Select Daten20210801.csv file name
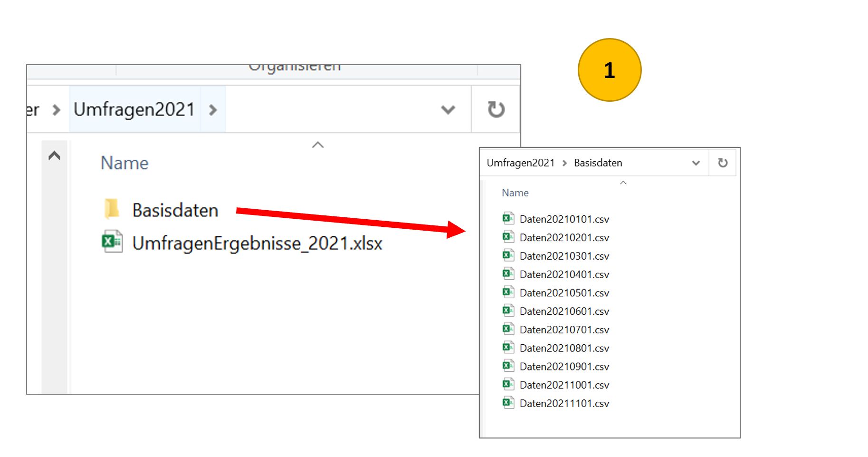Viewport: 868px width, 457px height. [x=564, y=348]
